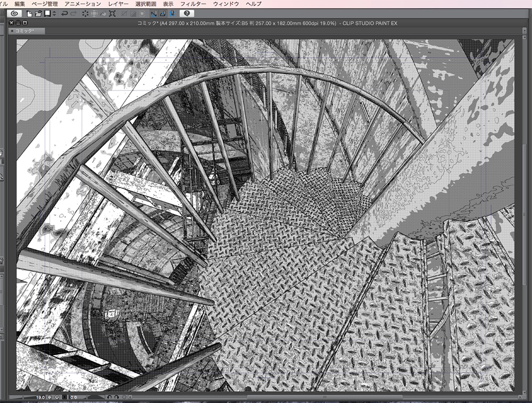This screenshot has height=403, width=532.
Task: Click the invert selection icon
Action: tap(133, 14)
